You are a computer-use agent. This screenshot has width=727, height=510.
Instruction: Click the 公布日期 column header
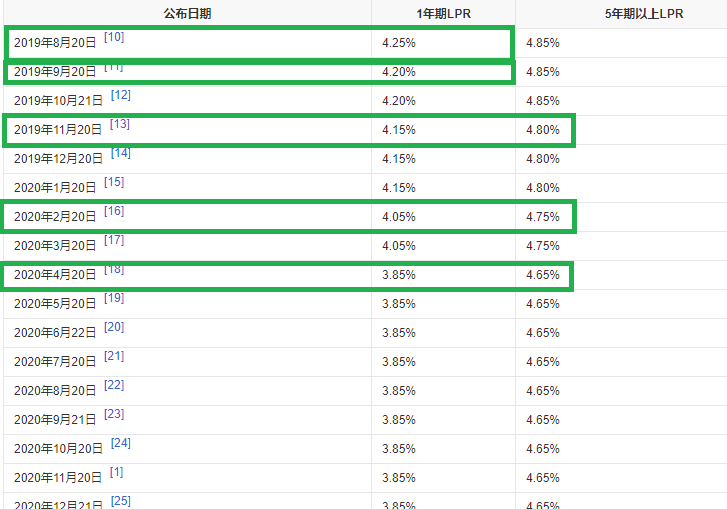[187, 14]
